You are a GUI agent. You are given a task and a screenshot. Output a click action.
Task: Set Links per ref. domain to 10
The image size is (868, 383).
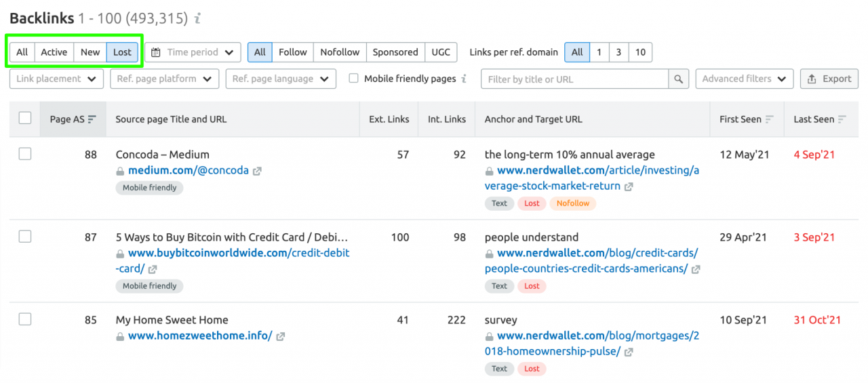tap(640, 52)
